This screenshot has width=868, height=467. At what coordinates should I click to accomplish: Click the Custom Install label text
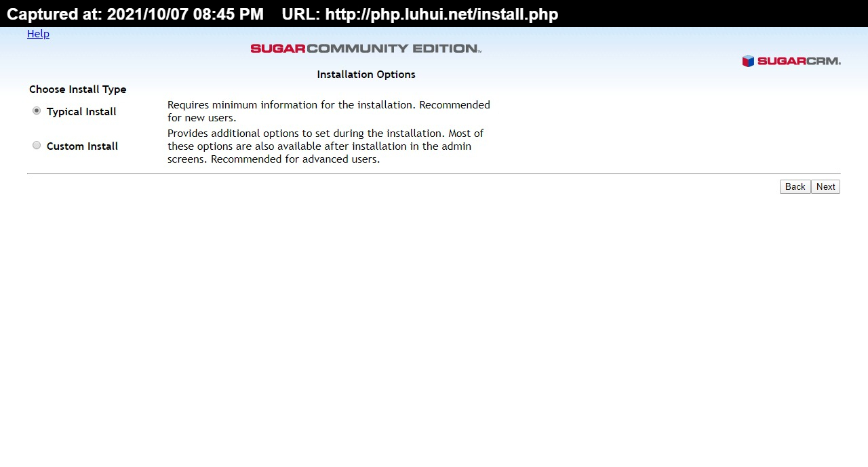(x=82, y=146)
